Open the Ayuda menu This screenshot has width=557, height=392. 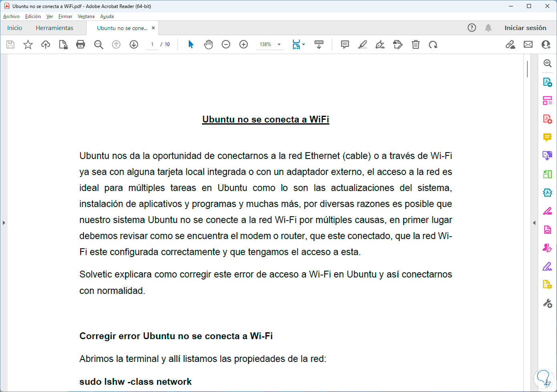(x=107, y=16)
